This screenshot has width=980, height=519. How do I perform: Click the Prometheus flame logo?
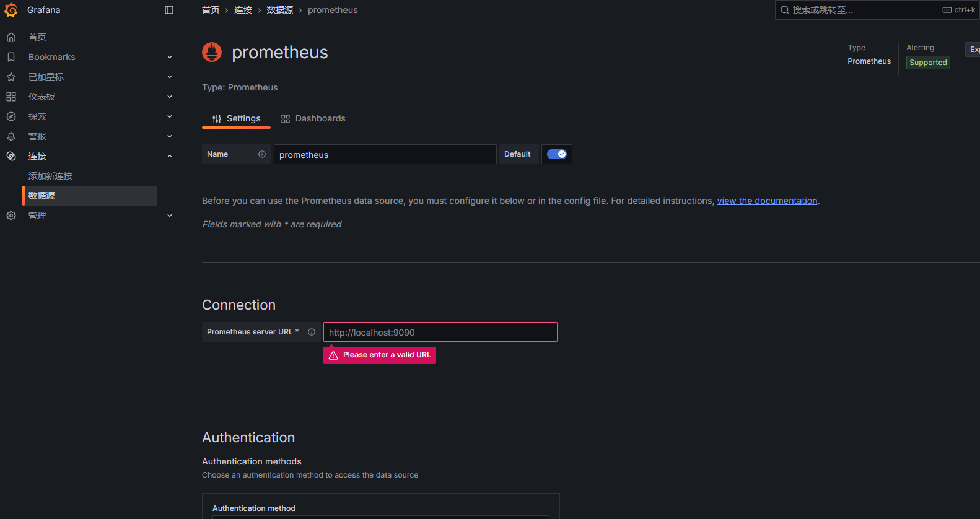pyautogui.click(x=212, y=52)
